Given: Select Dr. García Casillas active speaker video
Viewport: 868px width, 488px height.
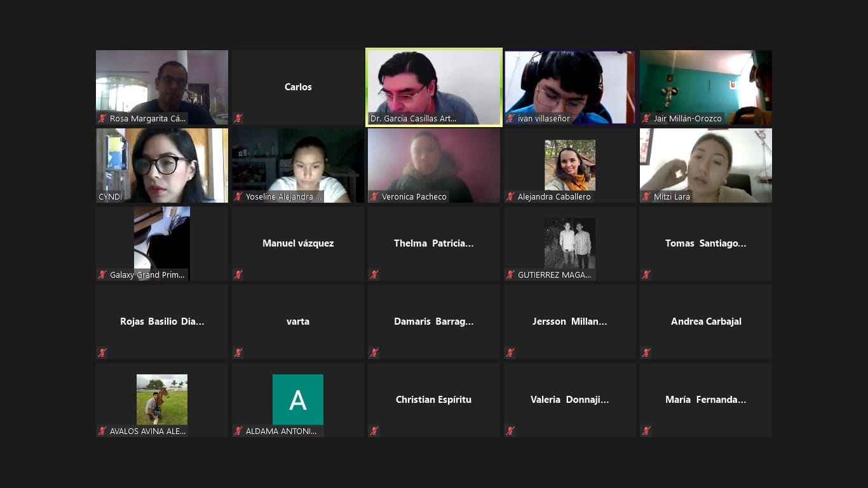Looking at the screenshot, I should pos(434,83).
